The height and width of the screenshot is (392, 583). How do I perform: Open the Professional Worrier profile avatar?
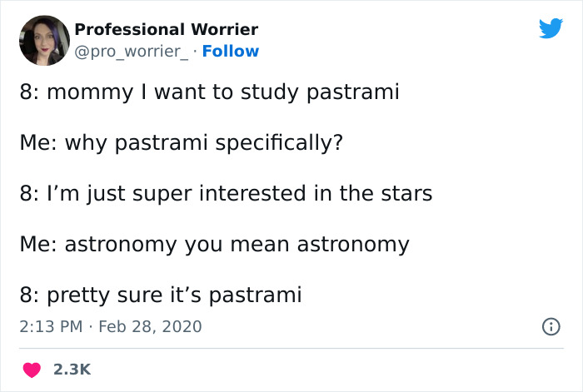tap(43, 41)
